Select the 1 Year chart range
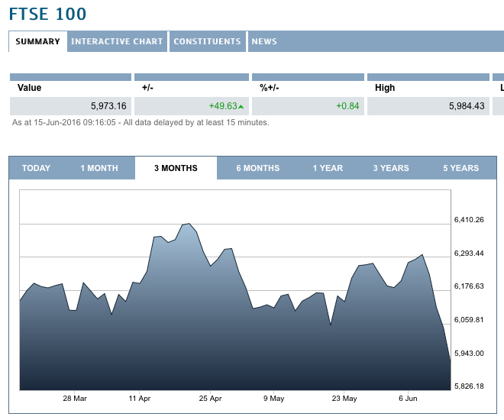 point(328,168)
